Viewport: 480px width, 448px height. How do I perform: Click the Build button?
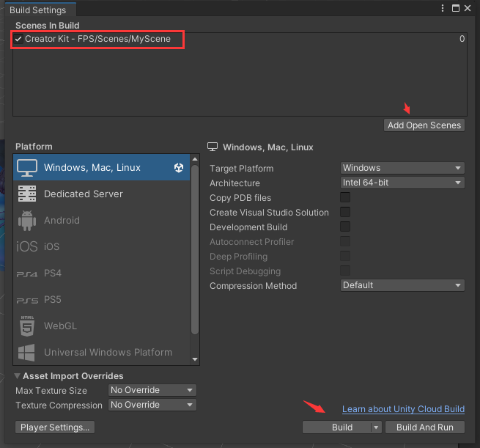click(337, 427)
